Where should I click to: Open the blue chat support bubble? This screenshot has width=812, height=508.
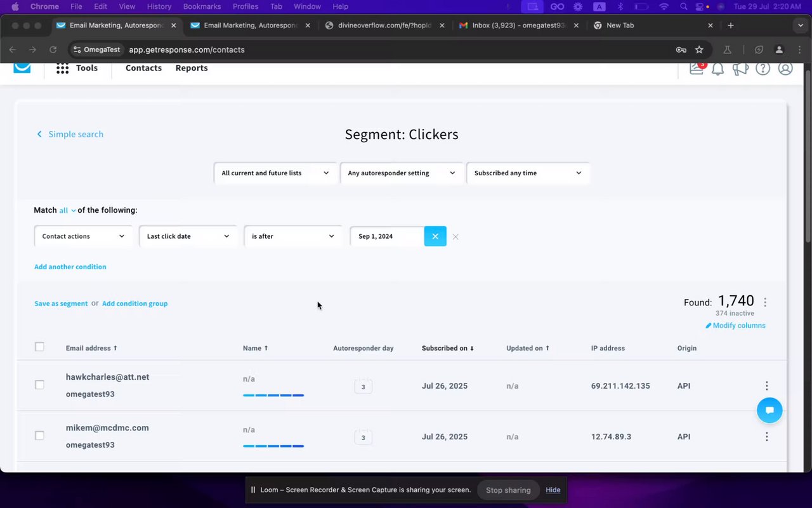tap(769, 410)
